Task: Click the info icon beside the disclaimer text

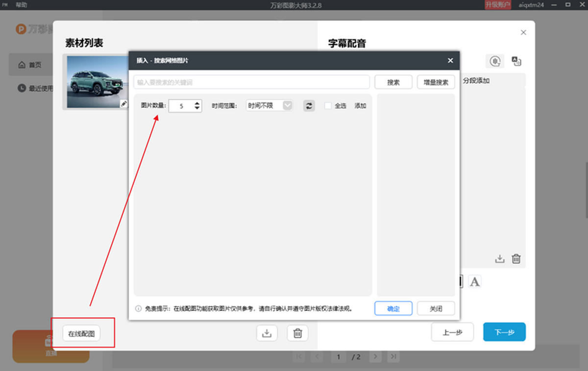Action: (138, 309)
